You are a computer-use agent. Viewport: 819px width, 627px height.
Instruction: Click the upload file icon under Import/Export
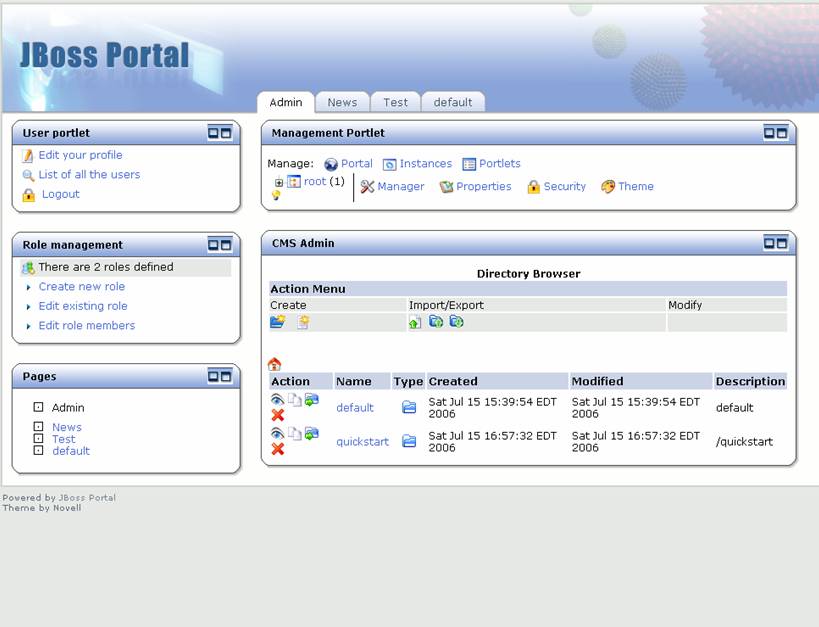[415, 322]
